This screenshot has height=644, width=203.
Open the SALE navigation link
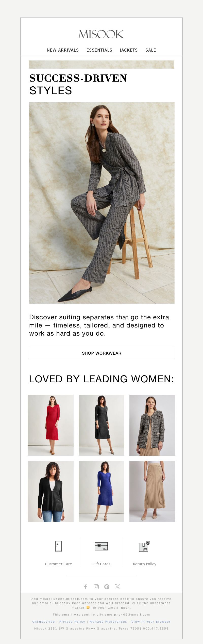pyautogui.click(x=151, y=50)
